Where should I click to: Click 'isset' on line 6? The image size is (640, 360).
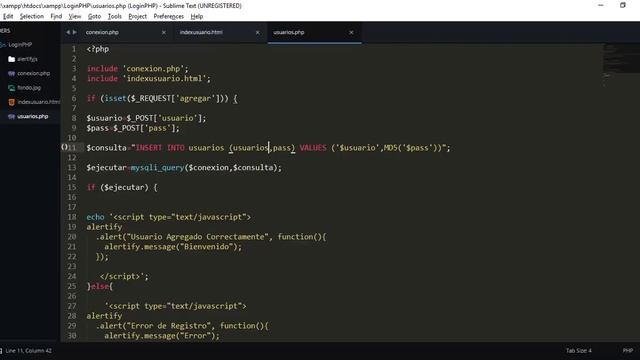click(x=116, y=98)
